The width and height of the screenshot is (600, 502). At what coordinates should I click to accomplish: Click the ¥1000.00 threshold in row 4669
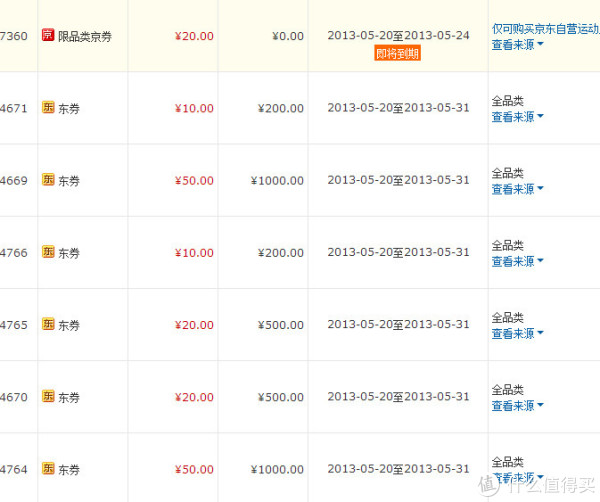[277, 181]
